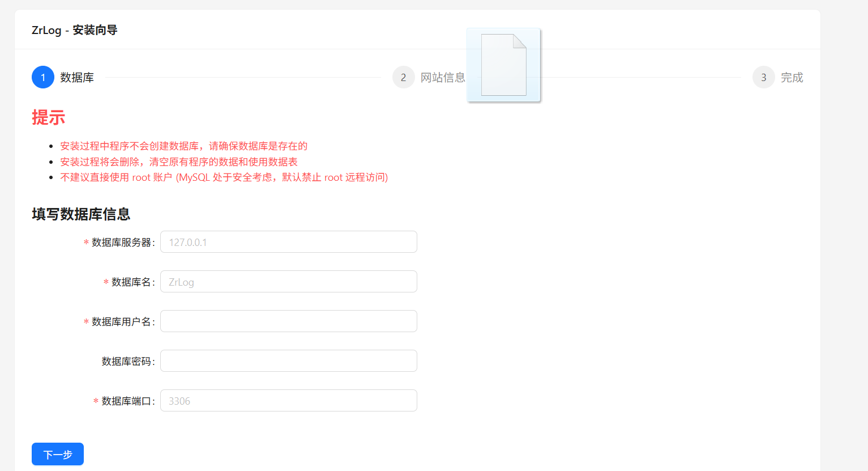Click the 数据库 step label
Viewport: 868px width, 471px height.
pos(77,78)
